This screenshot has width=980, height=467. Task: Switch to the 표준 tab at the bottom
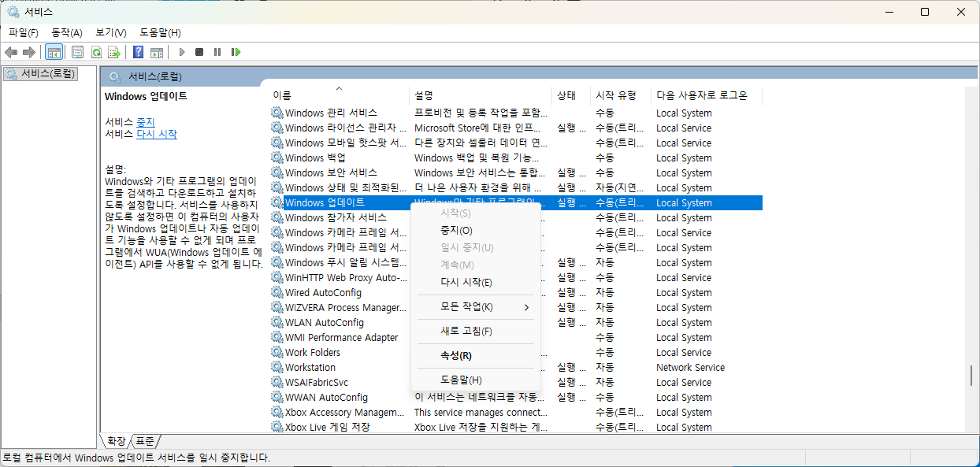click(144, 441)
